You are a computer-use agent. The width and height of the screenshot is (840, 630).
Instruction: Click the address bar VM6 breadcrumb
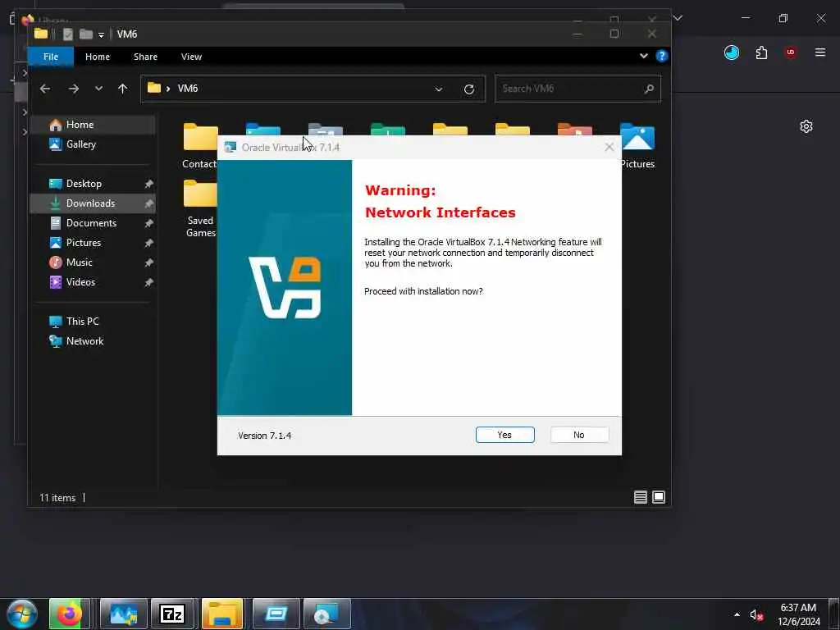188,89
